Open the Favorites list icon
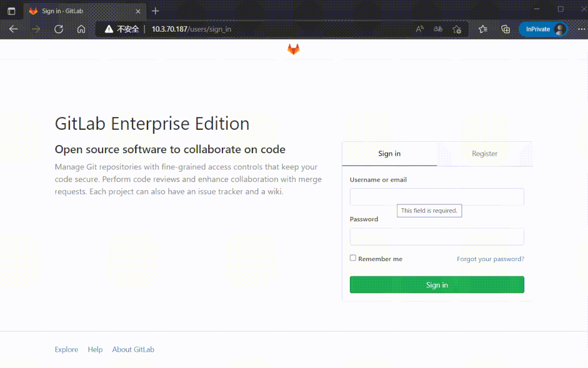The height and width of the screenshot is (368, 588). 483,29
